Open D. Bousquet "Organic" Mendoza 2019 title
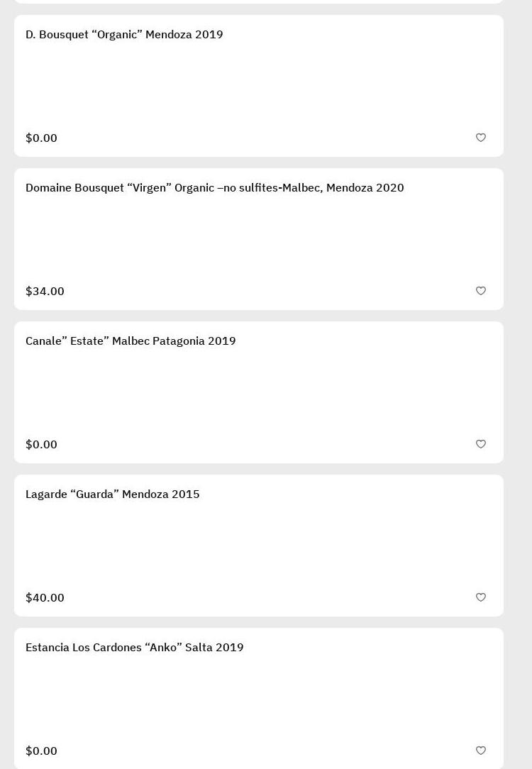 point(124,35)
